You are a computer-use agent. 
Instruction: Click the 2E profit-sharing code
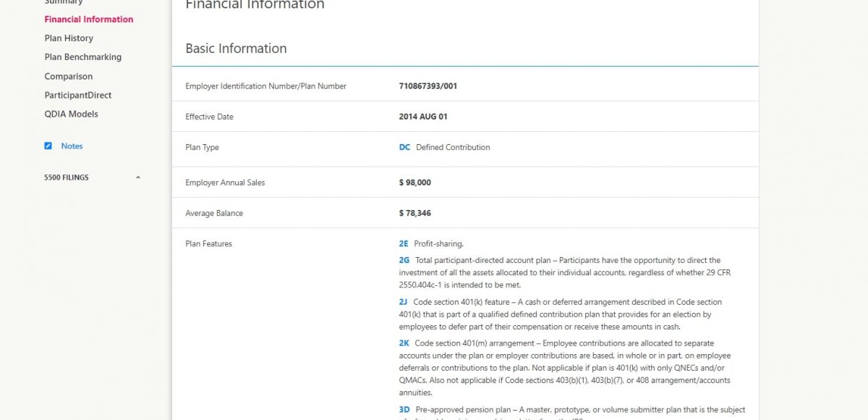(x=404, y=244)
